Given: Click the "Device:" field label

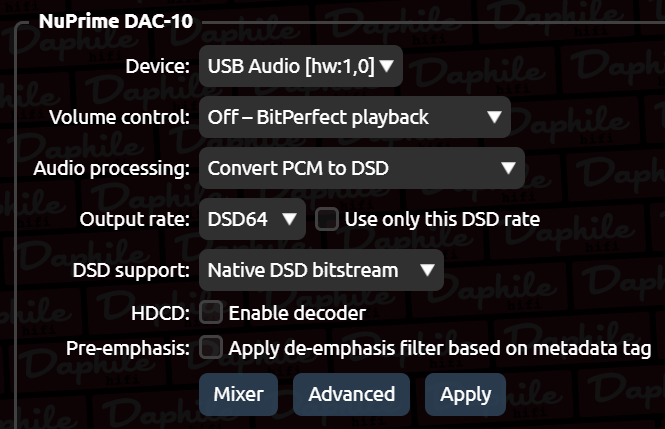Looking at the screenshot, I should pyautogui.click(x=156, y=67).
